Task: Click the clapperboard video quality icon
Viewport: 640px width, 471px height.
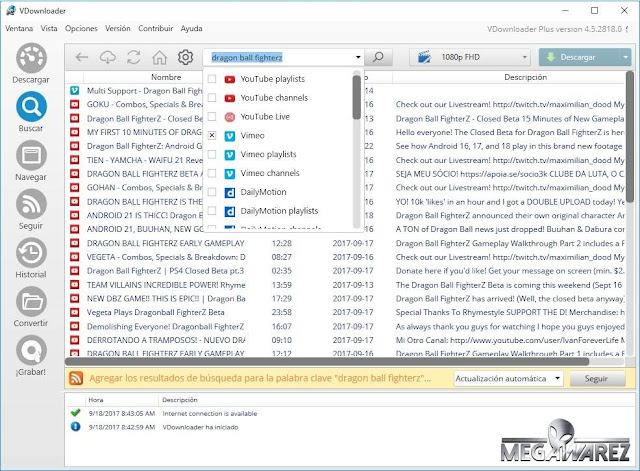Action: click(424, 57)
